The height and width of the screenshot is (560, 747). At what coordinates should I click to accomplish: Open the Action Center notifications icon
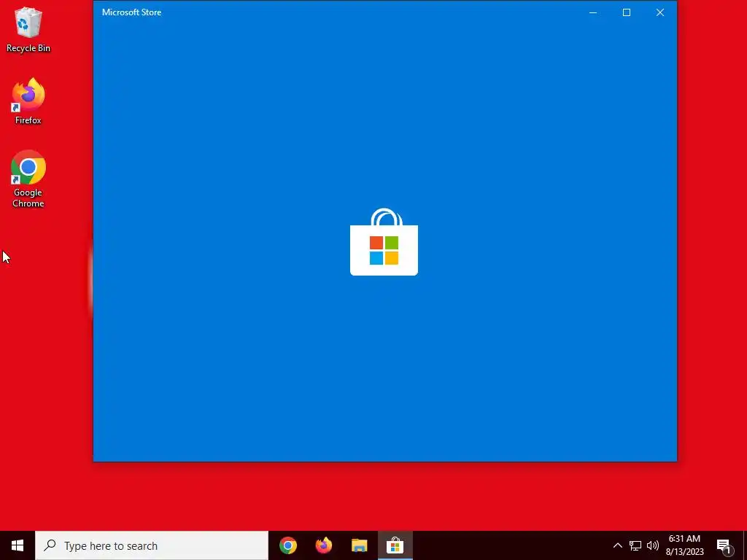(x=724, y=545)
